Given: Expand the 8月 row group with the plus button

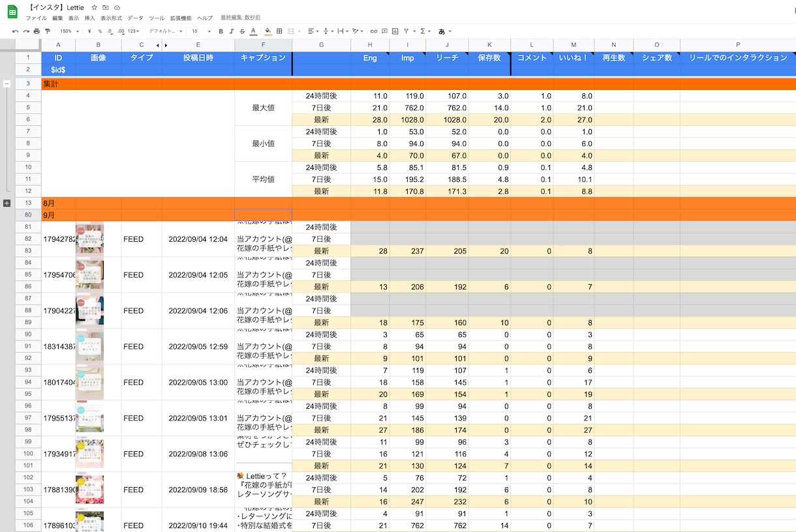Looking at the screenshot, I should point(7,203).
